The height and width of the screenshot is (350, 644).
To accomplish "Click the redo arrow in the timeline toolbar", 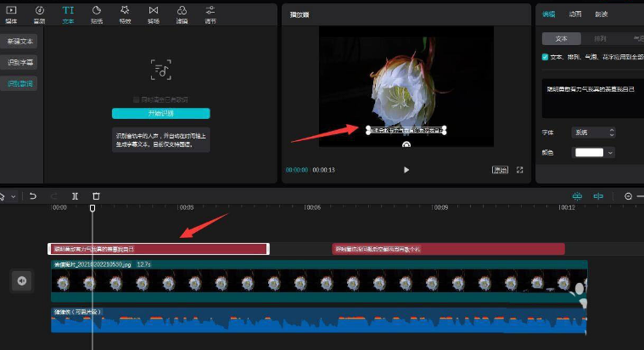I will [53, 196].
